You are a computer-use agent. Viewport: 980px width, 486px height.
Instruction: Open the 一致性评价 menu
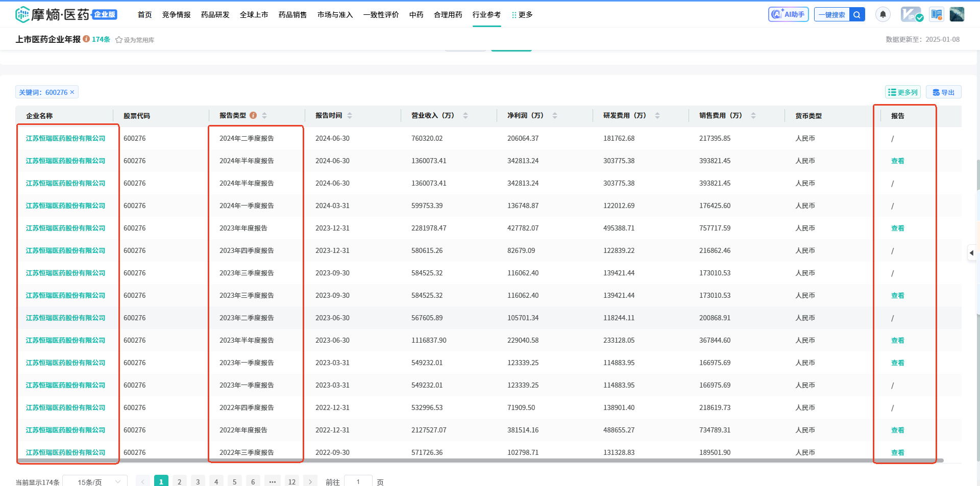[x=381, y=15]
